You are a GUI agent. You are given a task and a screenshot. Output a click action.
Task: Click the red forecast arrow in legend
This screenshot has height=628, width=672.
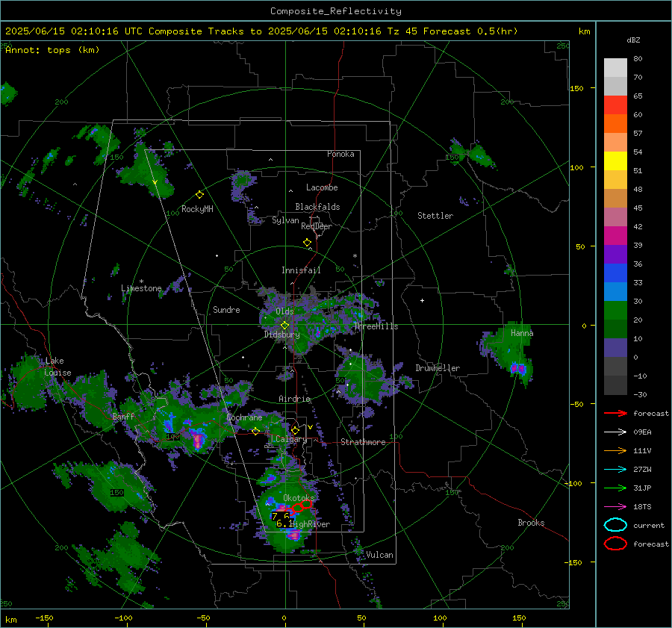coord(615,413)
